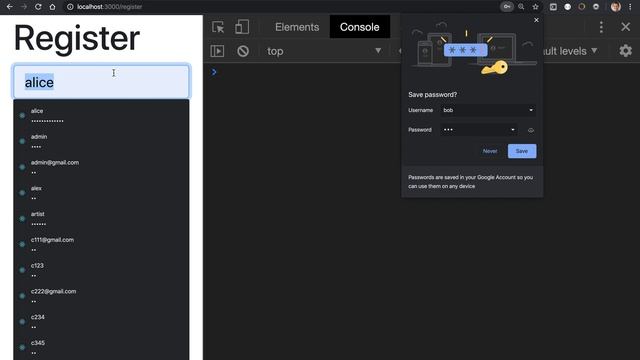Click the Save button

[522, 151]
